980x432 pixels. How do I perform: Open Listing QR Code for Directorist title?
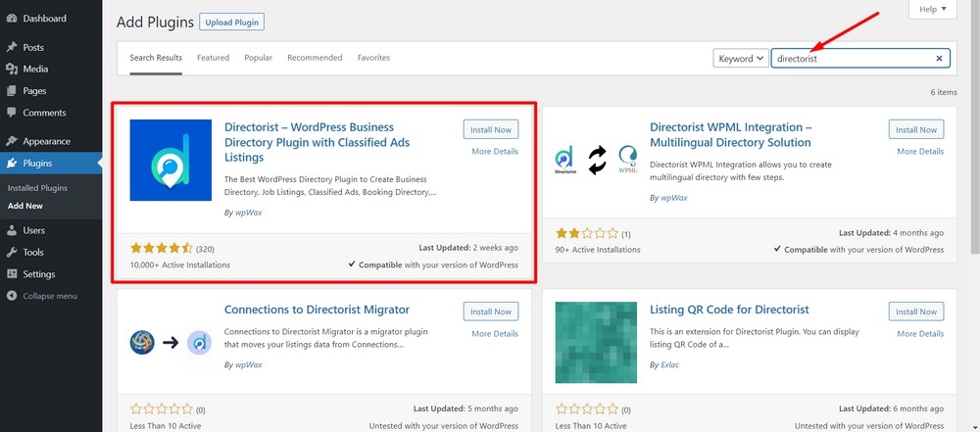click(x=729, y=310)
